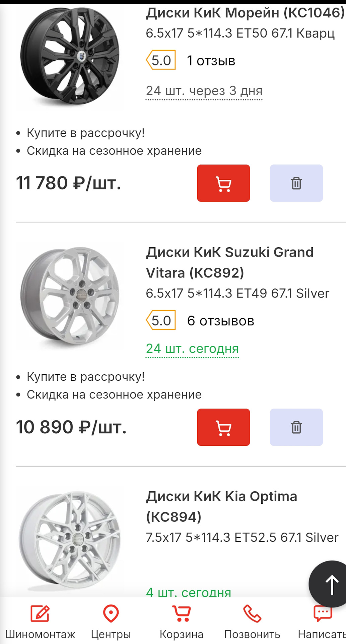View black Морейн wheel image

[70, 56]
